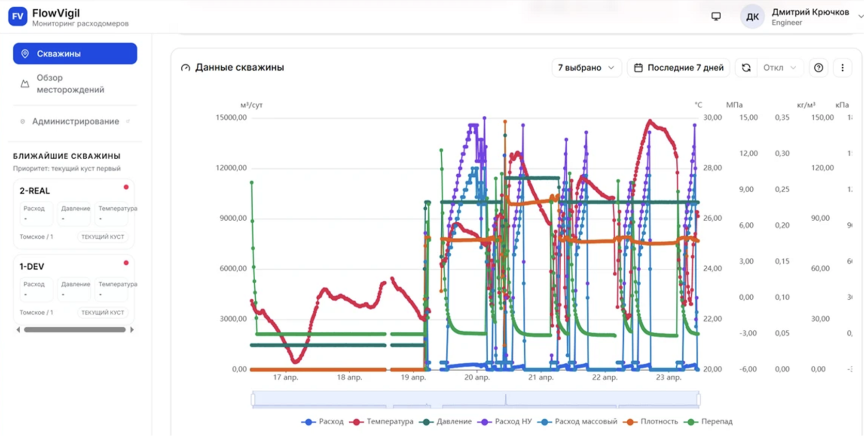Open Администрирование link in sidebar

(75, 121)
